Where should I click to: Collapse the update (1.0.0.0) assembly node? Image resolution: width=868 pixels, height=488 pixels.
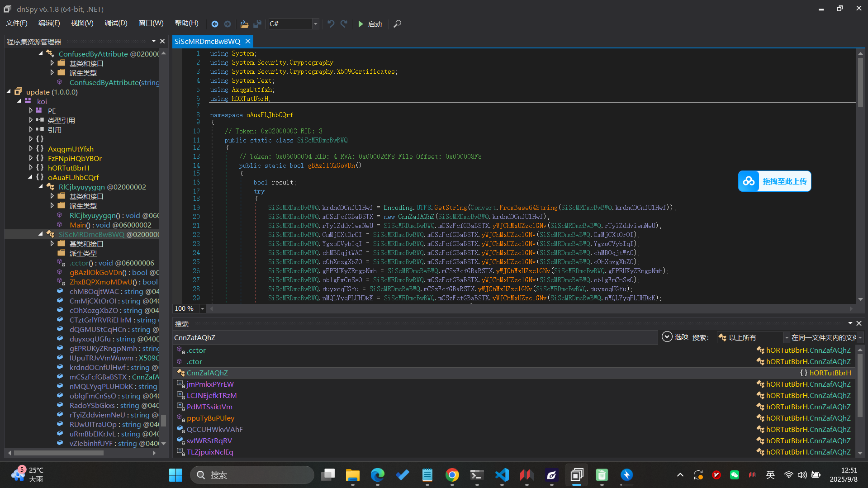[x=9, y=92]
